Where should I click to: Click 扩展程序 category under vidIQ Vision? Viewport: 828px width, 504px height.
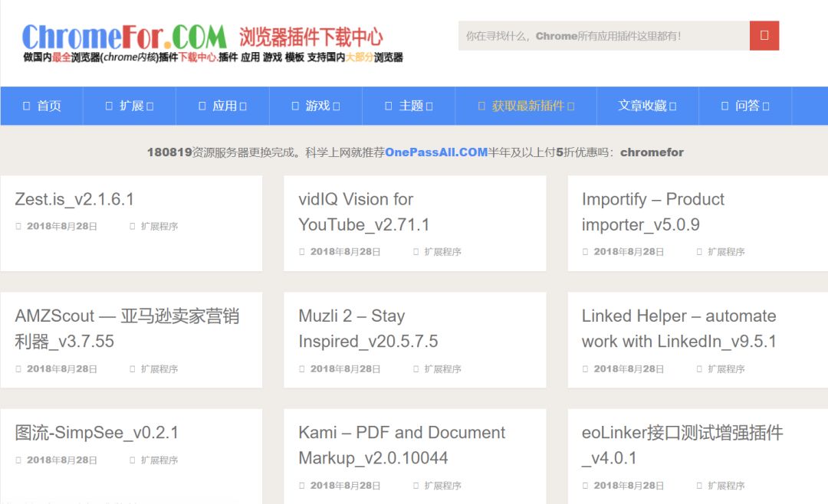point(443,252)
